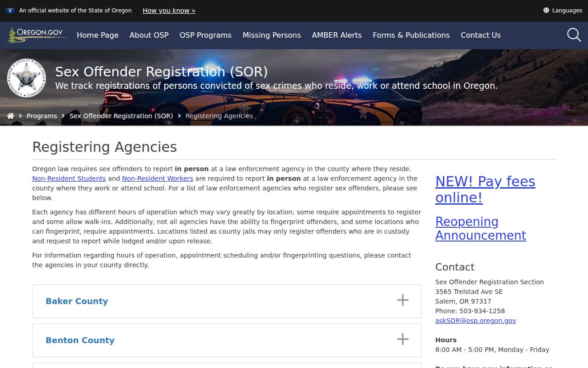Viewport: 588px width, 368px height.
Task: Open Missing Persons menu item
Action: [x=271, y=35]
